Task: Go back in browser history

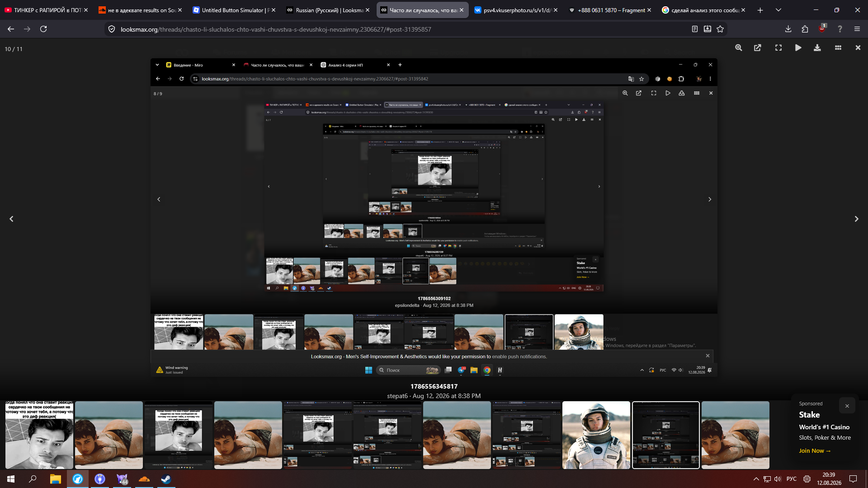Action: pyautogui.click(x=11, y=29)
